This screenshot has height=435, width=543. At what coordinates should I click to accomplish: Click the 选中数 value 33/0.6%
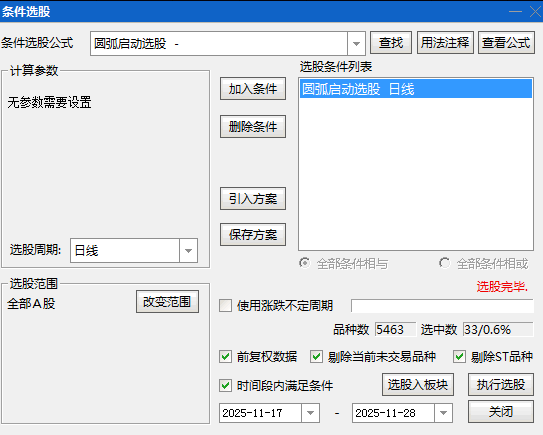(498, 329)
